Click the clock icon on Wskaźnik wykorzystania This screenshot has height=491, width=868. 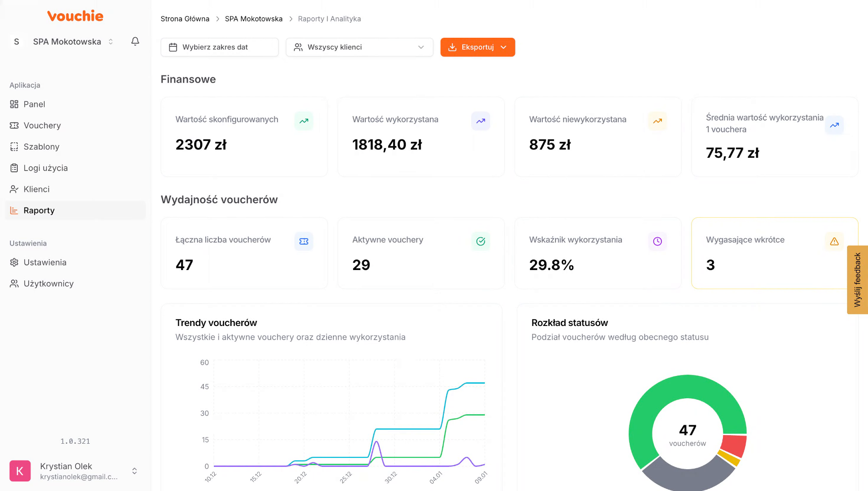coord(657,241)
